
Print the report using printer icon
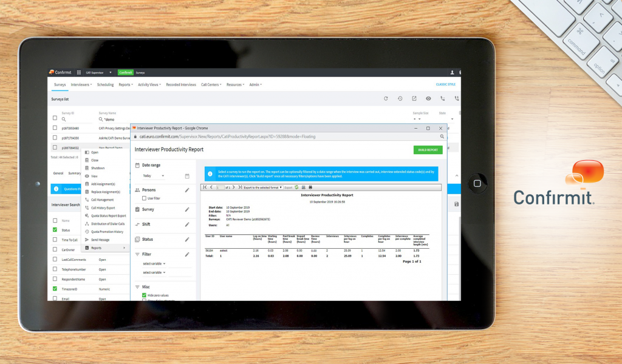tap(310, 187)
